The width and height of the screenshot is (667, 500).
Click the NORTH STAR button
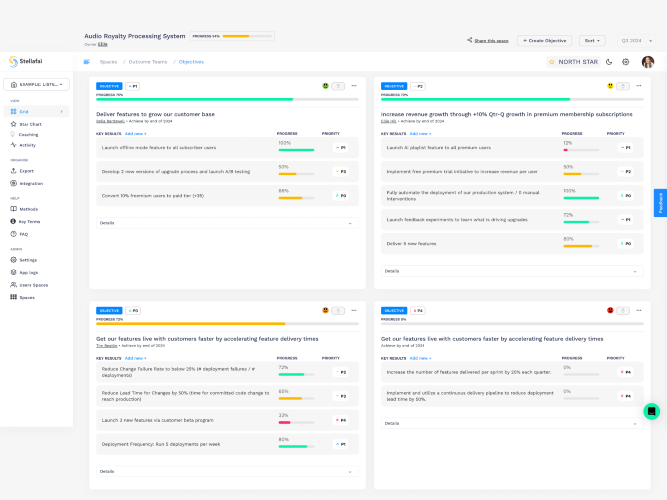pos(573,62)
